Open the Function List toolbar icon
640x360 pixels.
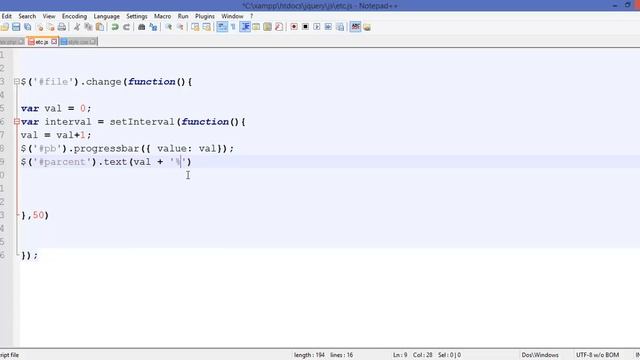tap(279, 27)
